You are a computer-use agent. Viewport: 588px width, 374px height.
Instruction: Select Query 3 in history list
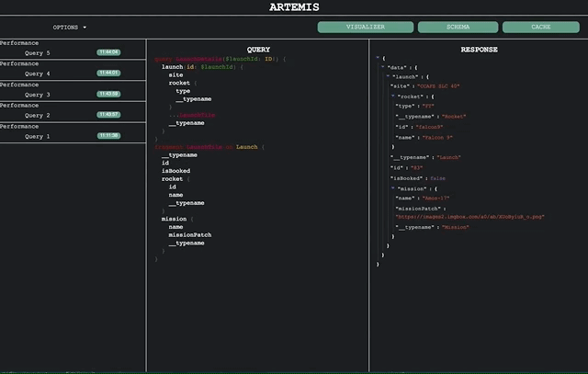pyautogui.click(x=37, y=95)
